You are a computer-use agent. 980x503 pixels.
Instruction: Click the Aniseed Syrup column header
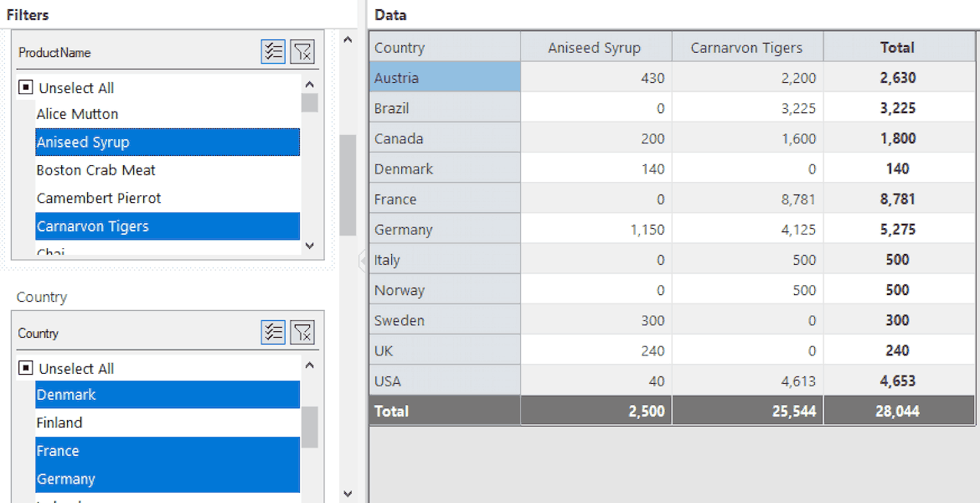click(x=596, y=48)
